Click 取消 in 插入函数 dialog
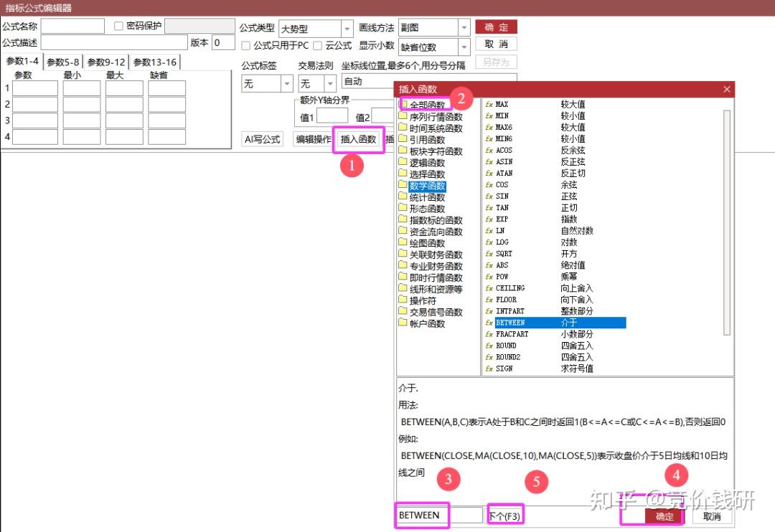775x532 pixels. click(x=712, y=516)
